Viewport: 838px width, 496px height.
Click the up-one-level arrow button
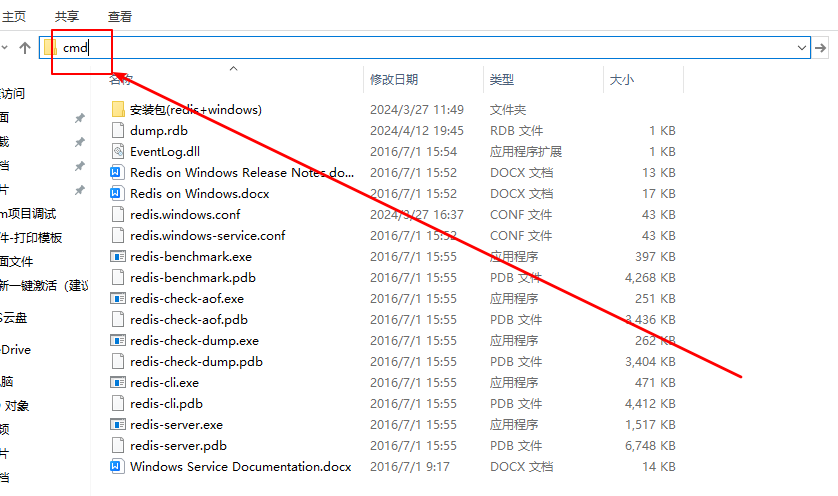click(25, 47)
